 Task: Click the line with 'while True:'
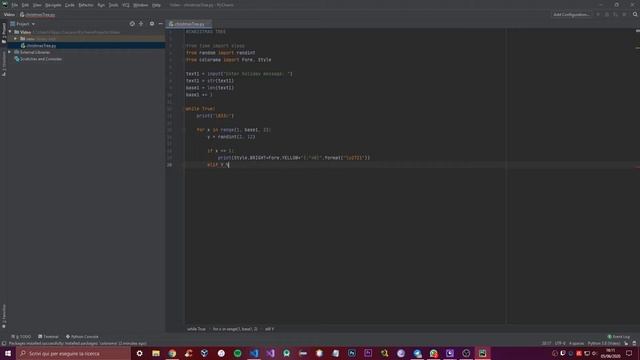[x=200, y=109]
